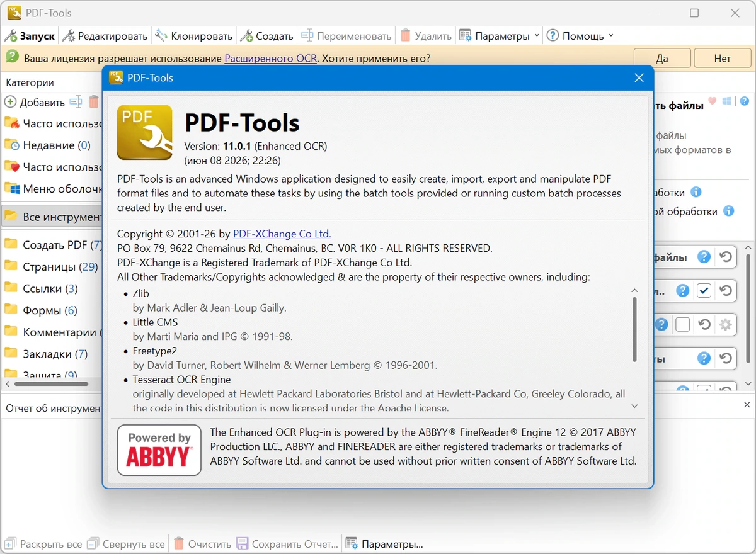Reset the step row with the checked checkbox
Screen dimensions: 756x554
coord(726,291)
